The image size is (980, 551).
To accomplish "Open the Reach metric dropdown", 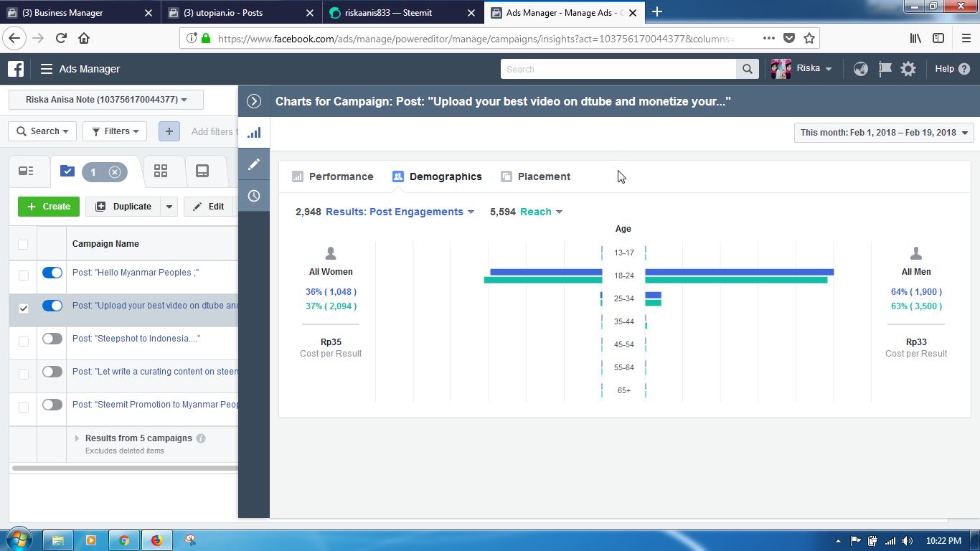I will coord(541,212).
